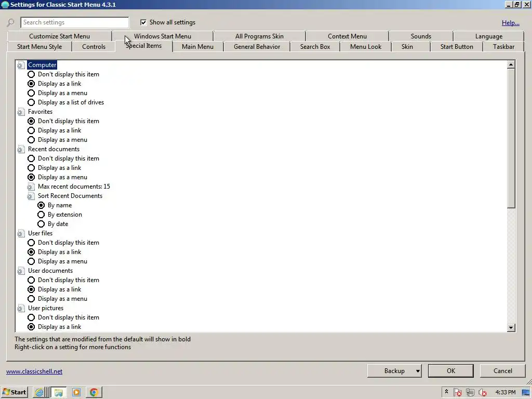Click the 4:33 PM taskbar clock
This screenshot has height=399, width=532.
pos(505,393)
